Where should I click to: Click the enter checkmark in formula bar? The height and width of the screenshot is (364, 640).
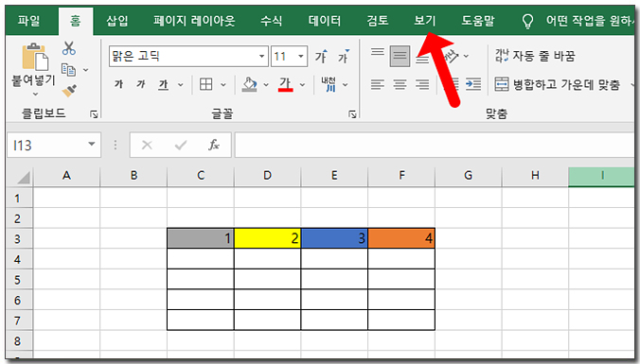point(181,145)
